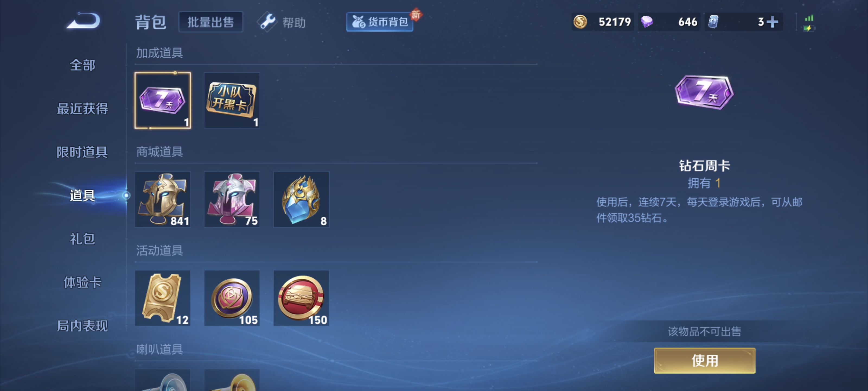Open the 限时道具 tab
Viewport: 868px width, 391px height.
click(x=82, y=152)
